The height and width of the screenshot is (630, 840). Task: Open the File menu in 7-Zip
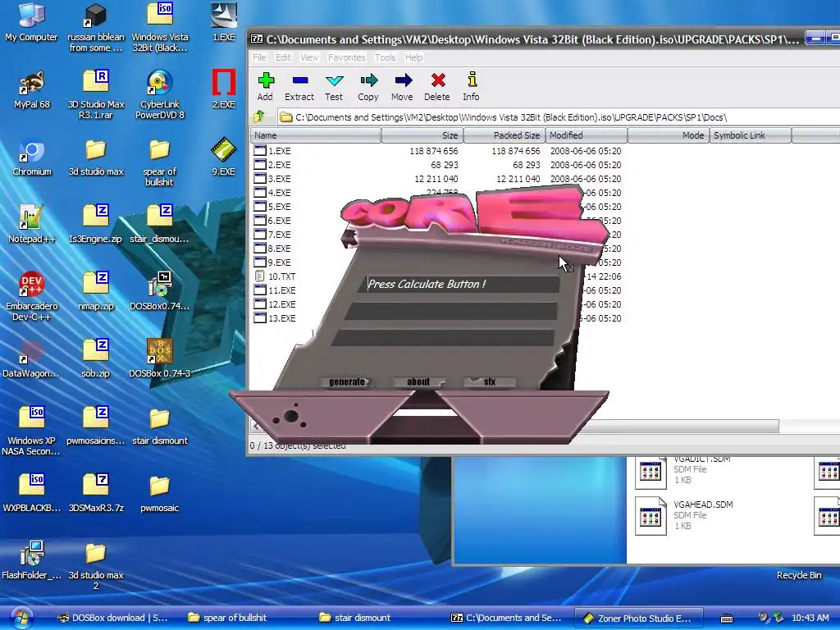(x=260, y=57)
